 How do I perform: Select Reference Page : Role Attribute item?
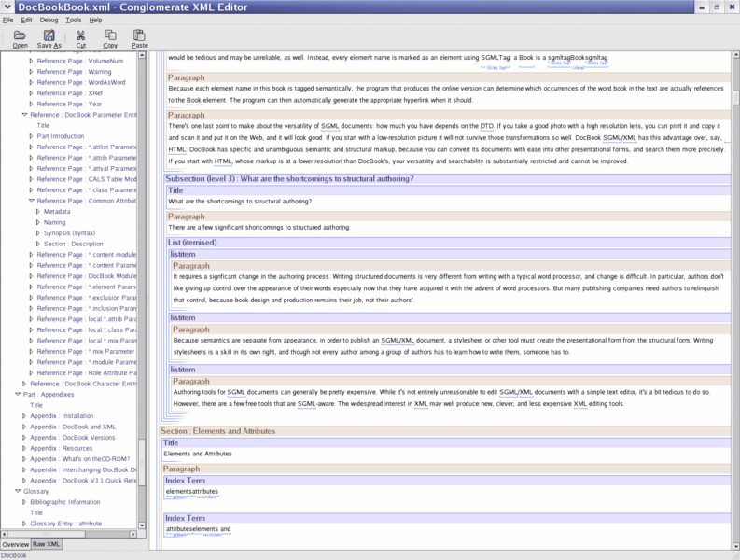(87, 373)
